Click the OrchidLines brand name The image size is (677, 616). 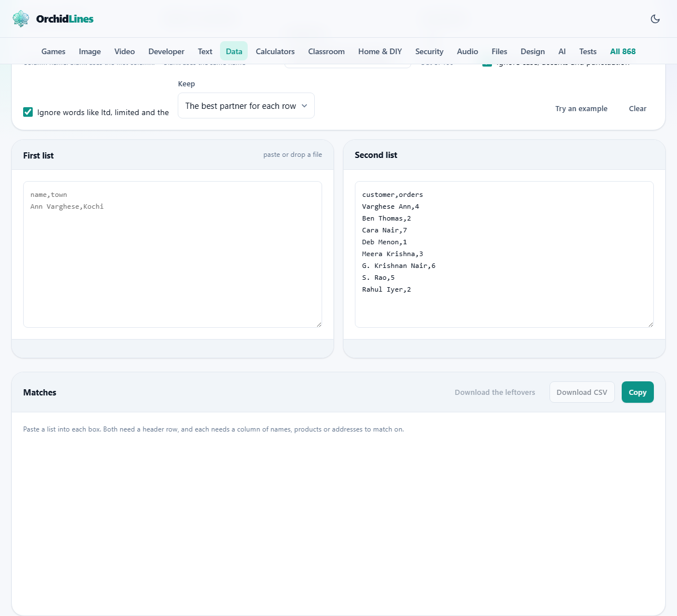click(x=65, y=19)
